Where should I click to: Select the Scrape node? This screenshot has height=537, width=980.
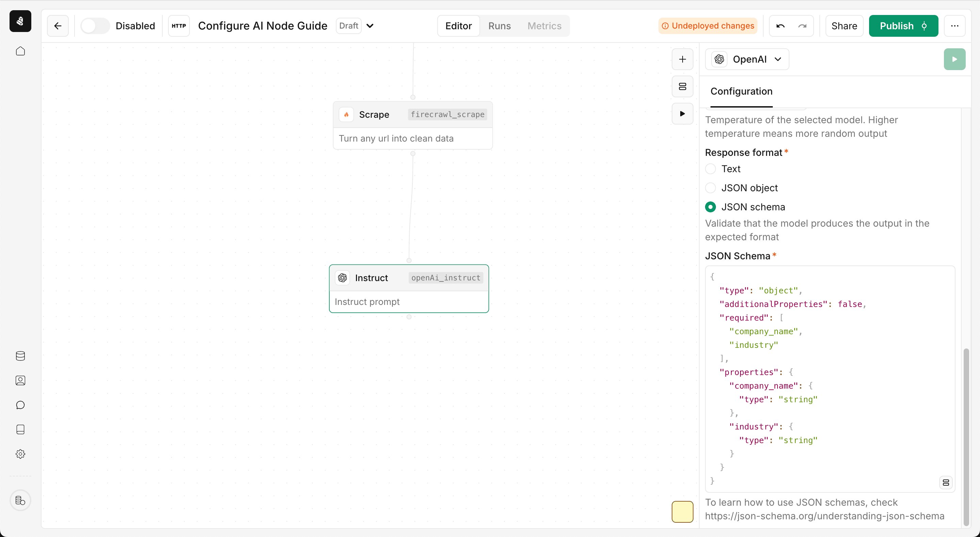click(413, 125)
